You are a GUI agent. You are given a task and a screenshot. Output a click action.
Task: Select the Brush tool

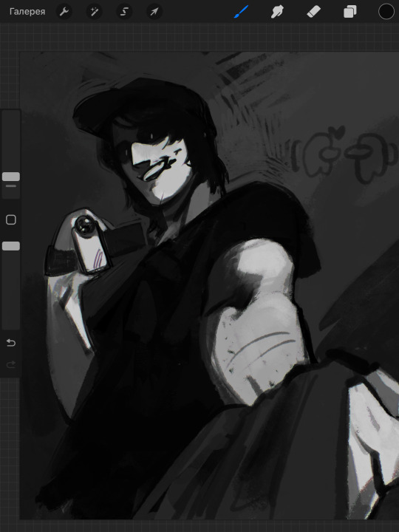[241, 12]
